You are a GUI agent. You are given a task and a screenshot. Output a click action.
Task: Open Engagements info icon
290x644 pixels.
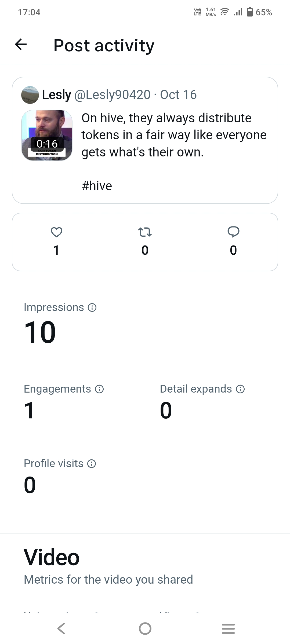[x=99, y=389]
